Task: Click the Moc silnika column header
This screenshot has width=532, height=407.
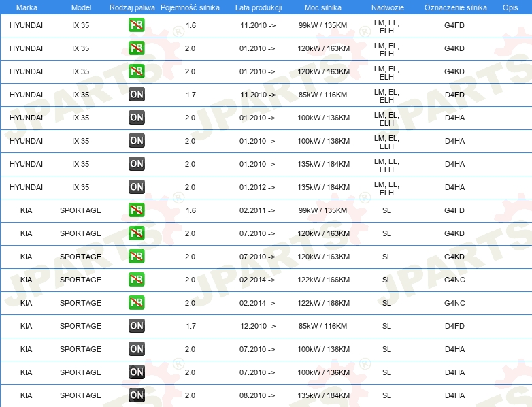Action: point(323,7)
